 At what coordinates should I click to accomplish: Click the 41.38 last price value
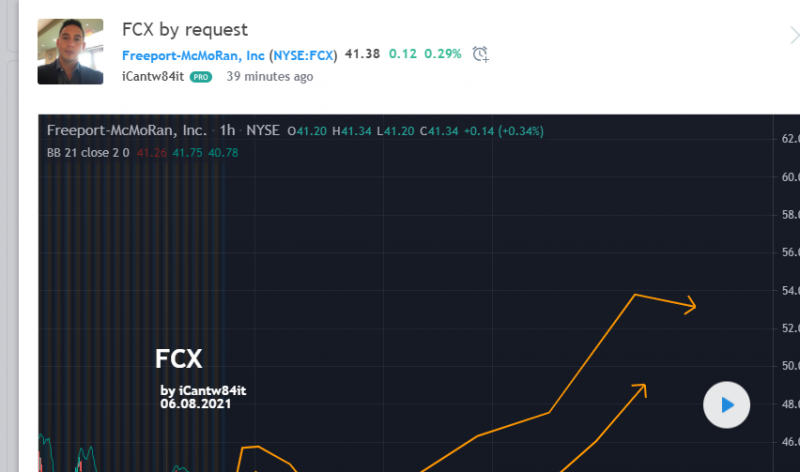[x=362, y=54]
